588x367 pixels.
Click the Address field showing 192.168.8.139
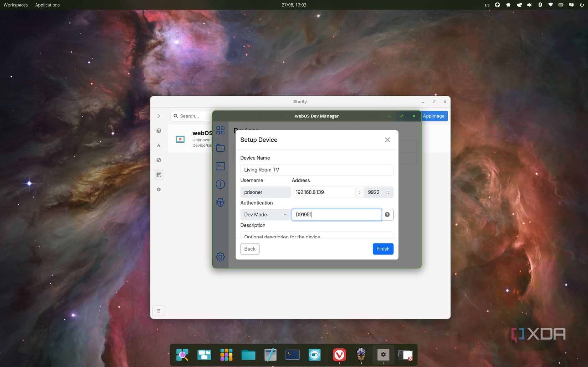[x=324, y=192]
